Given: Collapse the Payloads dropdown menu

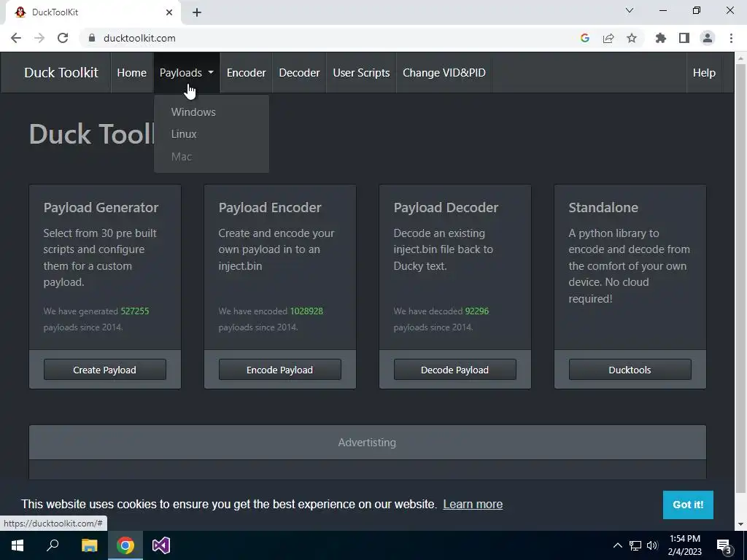Looking at the screenshot, I should point(187,72).
